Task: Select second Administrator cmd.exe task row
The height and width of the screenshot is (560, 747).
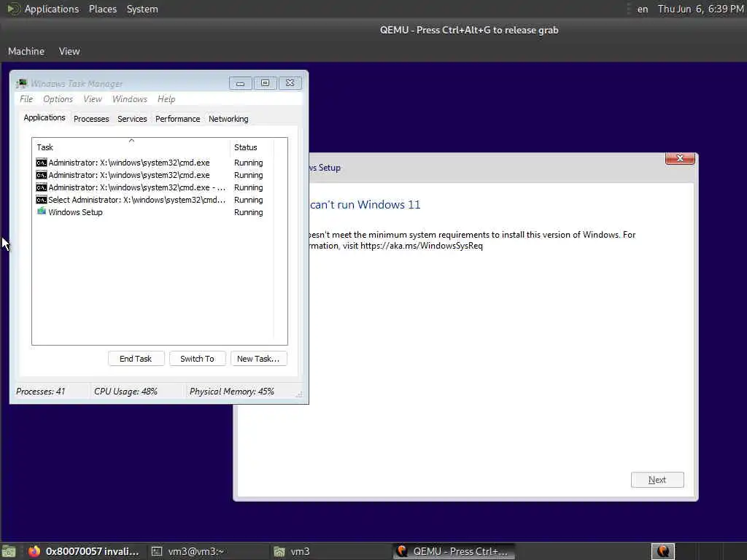Action: tap(153, 175)
